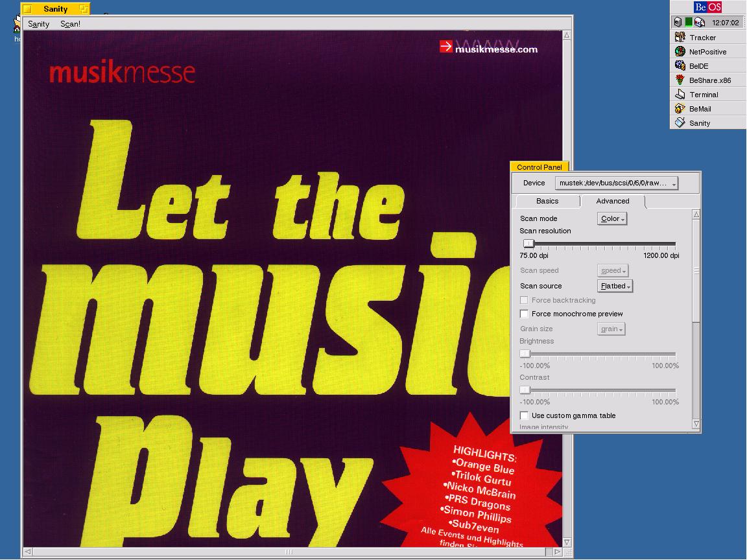Open the Sanity menu in menu bar
747x560 pixels.
(x=39, y=24)
